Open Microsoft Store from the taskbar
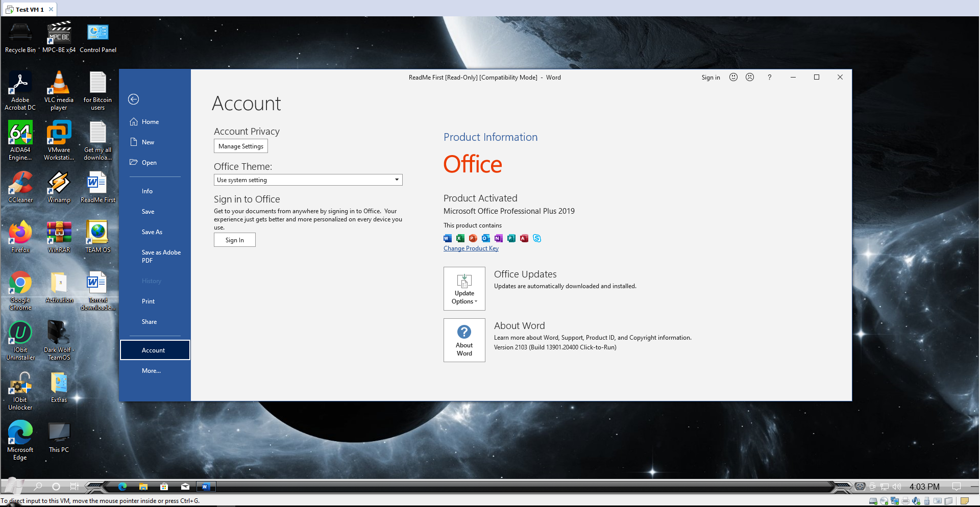The width and height of the screenshot is (980, 507). (164, 487)
